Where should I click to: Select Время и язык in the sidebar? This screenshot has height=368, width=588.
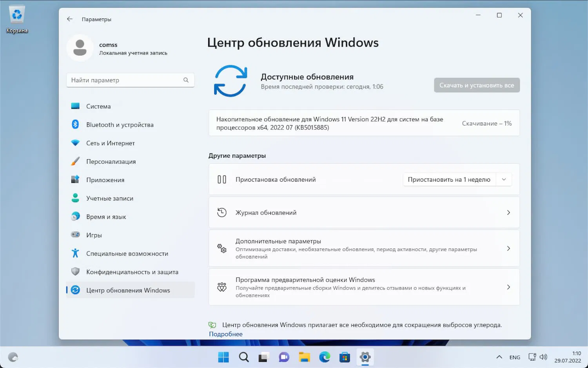106,216
